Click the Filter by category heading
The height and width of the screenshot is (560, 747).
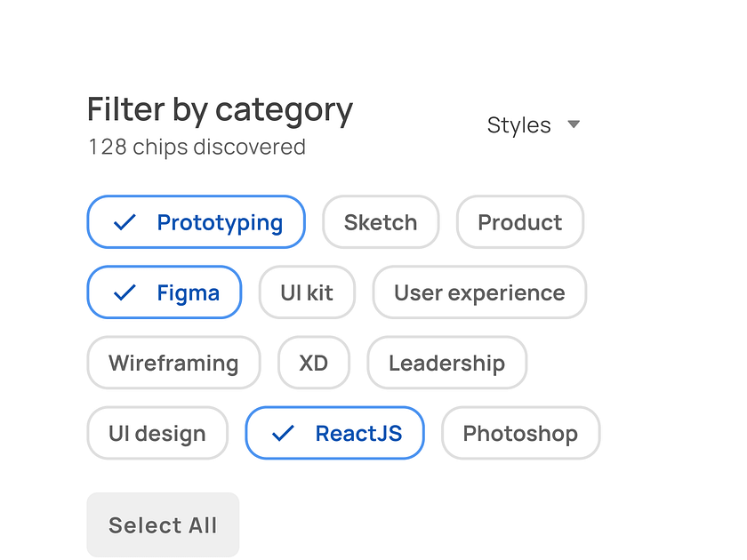tap(219, 109)
